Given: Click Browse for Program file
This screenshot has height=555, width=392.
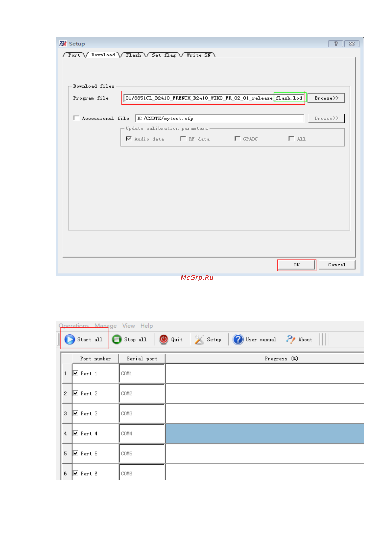Looking at the screenshot, I should [x=326, y=98].
